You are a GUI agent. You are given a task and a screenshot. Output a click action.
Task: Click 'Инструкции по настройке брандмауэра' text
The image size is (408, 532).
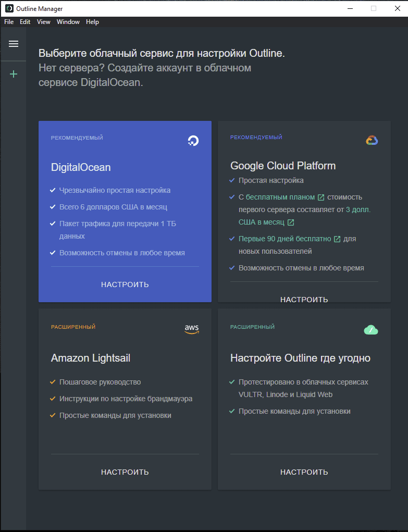click(x=126, y=399)
